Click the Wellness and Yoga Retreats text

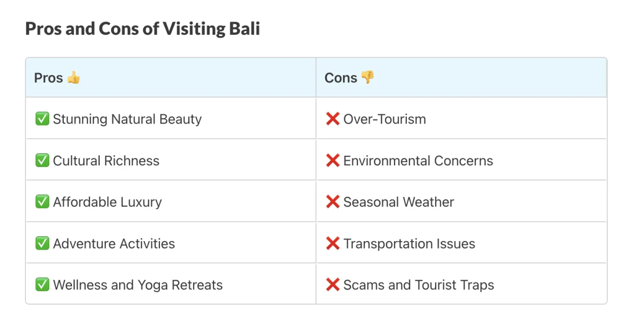tap(138, 285)
